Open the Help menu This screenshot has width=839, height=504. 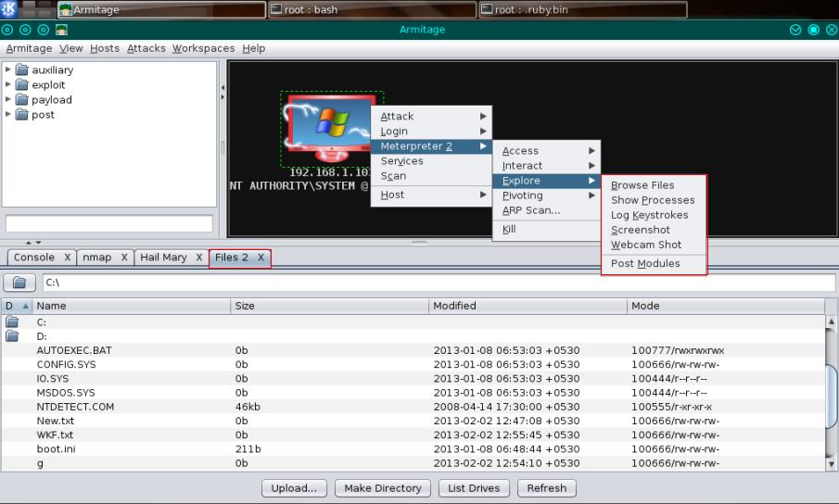pos(254,48)
